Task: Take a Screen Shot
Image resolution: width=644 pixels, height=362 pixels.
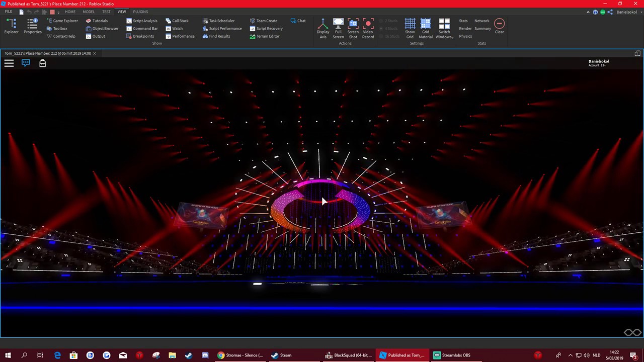Action: pyautogui.click(x=353, y=28)
